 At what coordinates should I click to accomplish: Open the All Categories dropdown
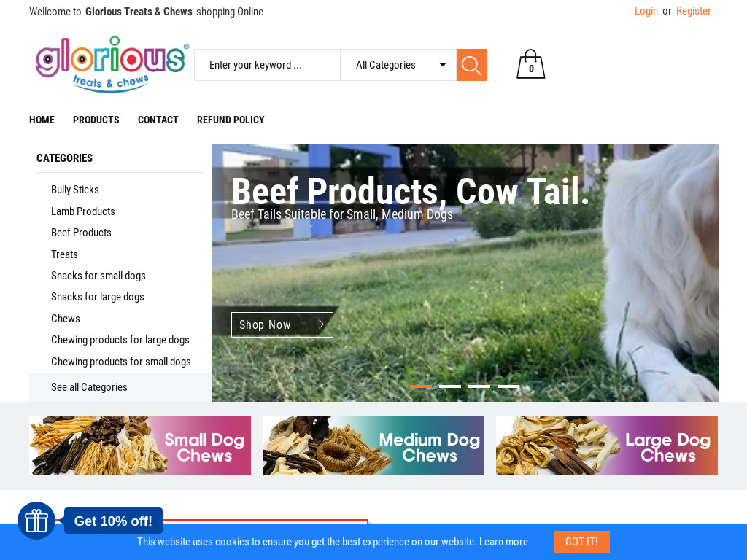click(x=399, y=65)
